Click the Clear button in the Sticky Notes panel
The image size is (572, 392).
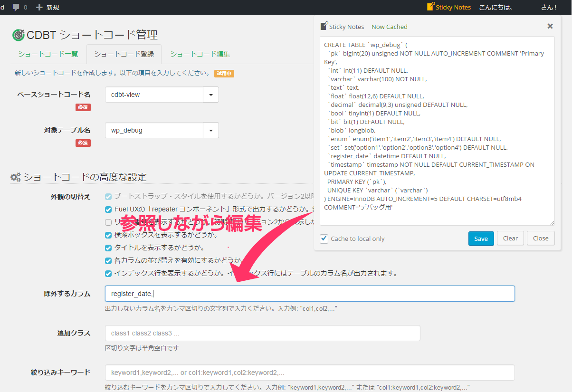[x=510, y=239]
